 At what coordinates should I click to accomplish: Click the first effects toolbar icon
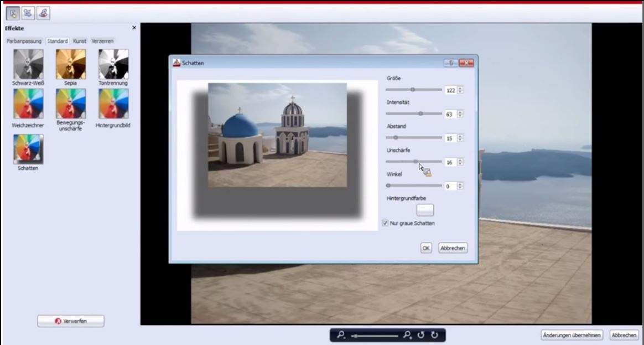pyautogui.click(x=12, y=13)
